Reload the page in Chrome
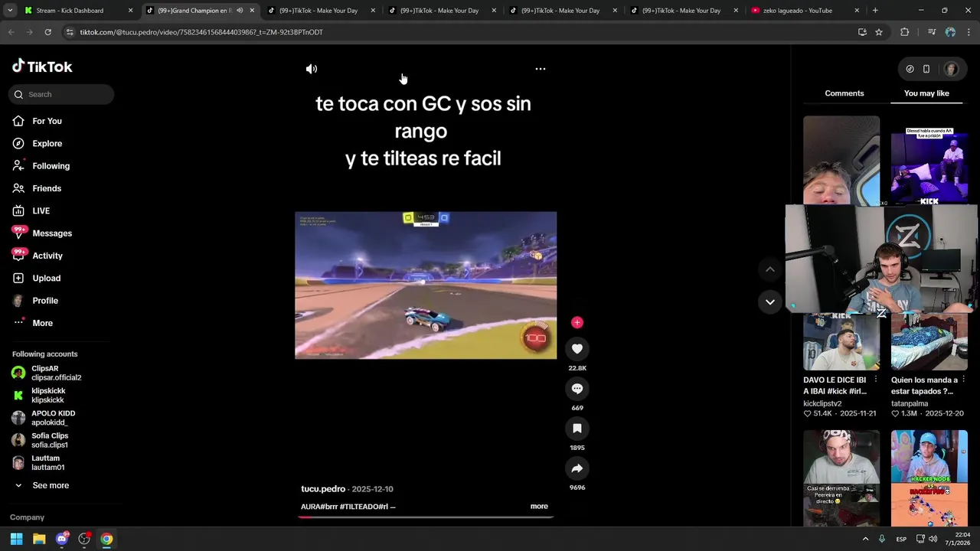This screenshot has width=980, height=551. pos(47,32)
